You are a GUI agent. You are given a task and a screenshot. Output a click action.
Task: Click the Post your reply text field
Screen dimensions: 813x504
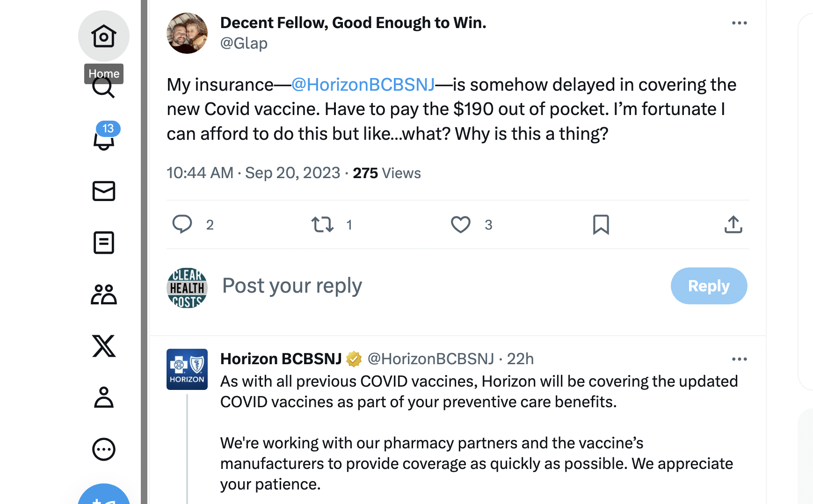(421, 286)
